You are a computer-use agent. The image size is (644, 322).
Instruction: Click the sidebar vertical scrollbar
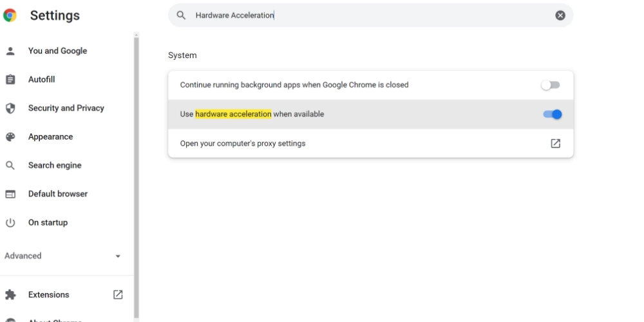pyautogui.click(x=137, y=176)
